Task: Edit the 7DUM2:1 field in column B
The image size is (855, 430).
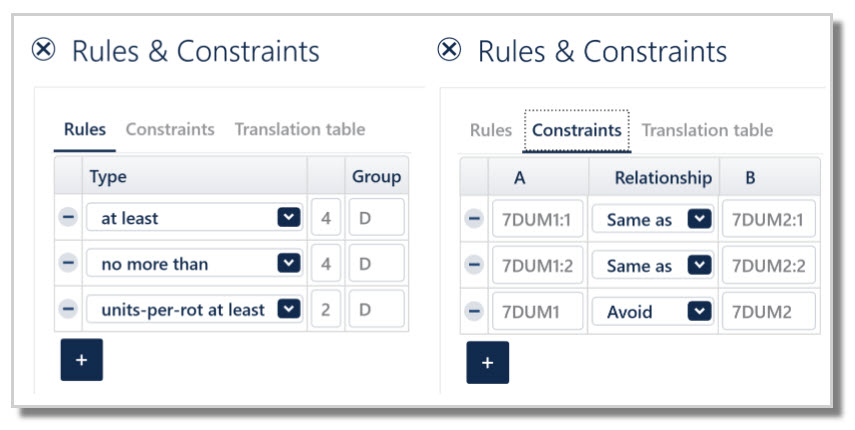Action: pos(768,220)
